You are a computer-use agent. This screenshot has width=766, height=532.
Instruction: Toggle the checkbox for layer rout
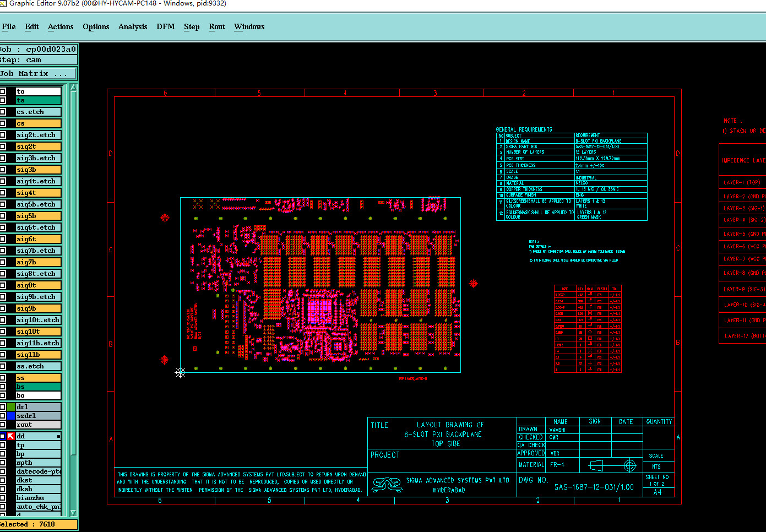pyautogui.click(x=3, y=425)
